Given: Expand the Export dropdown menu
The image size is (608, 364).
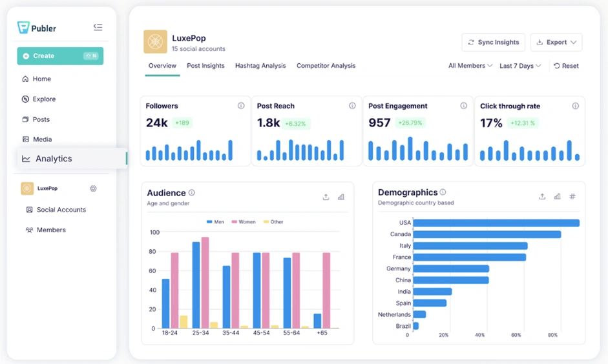Looking at the screenshot, I should tap(556, 43).
